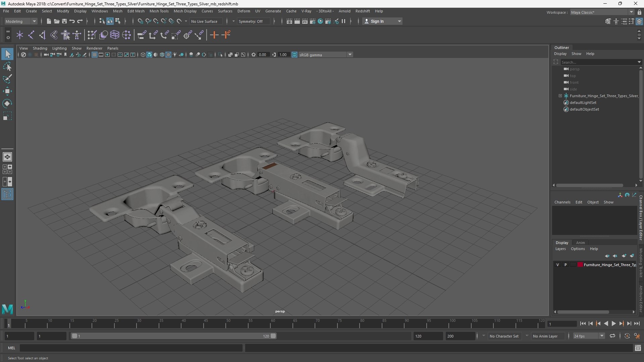
Task: Click the time range slider bar
Action: pos(173,336)
